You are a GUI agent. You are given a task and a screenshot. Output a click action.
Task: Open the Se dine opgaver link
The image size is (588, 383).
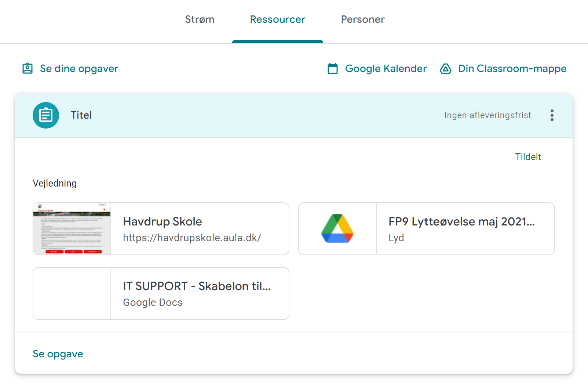[x=79, y=69]
